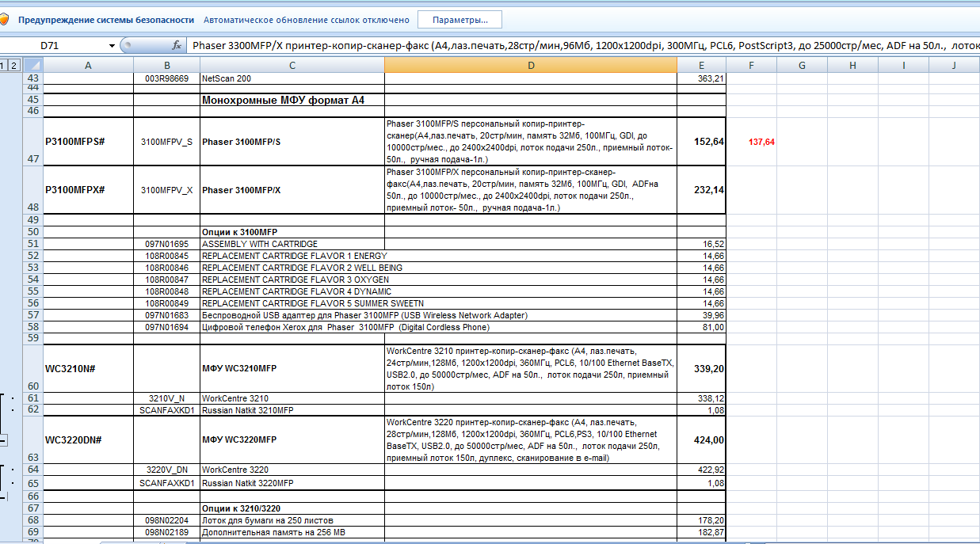Select cell REPLACEMENT CARTRIDGE FLAVOR 3 OXYGEN

292,280
